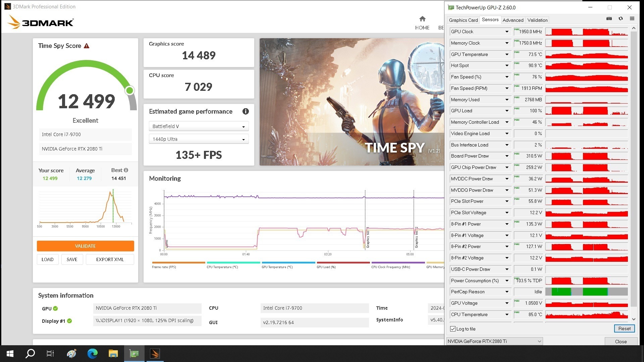The image size is (644, 362).
Task: Click the GPU-Z refresh sensors icon
Action: coord(621,19)
